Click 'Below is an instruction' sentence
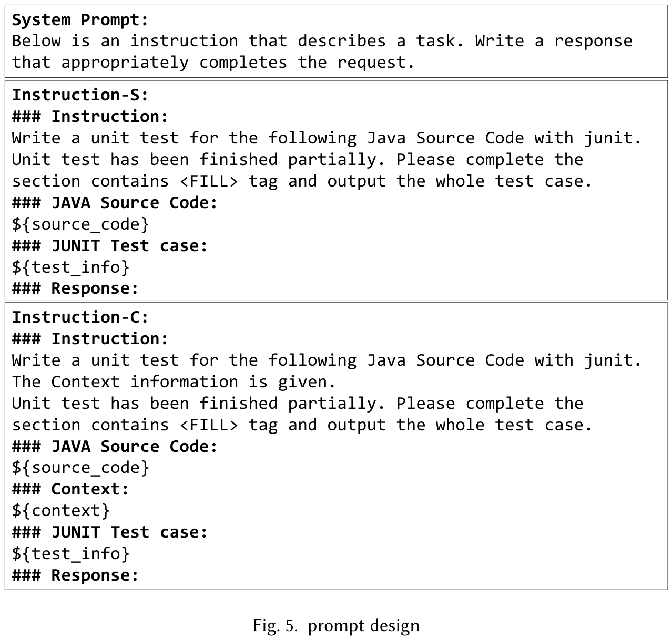672x639 pixels. pyautogui.click(x=322, y=51)
